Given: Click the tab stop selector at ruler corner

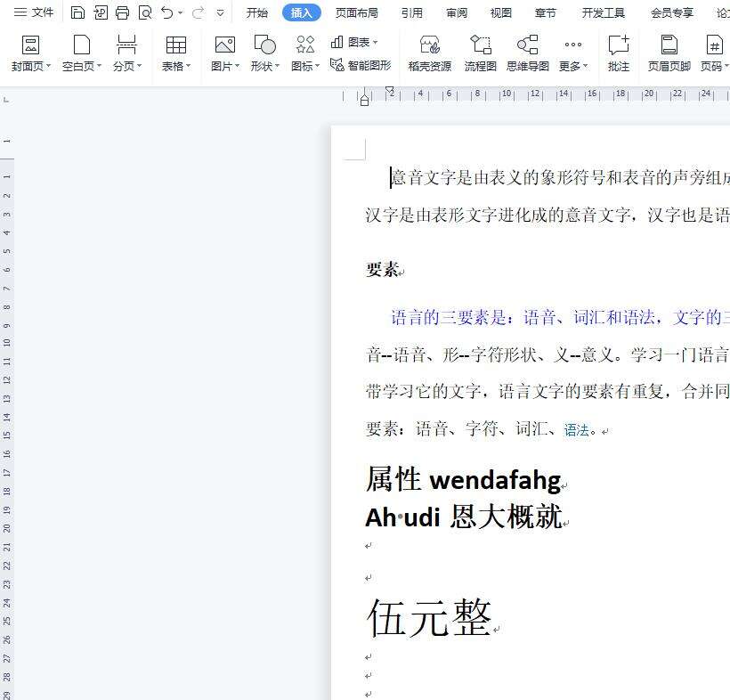Looking at the screenshot, I should pos(6,100).
